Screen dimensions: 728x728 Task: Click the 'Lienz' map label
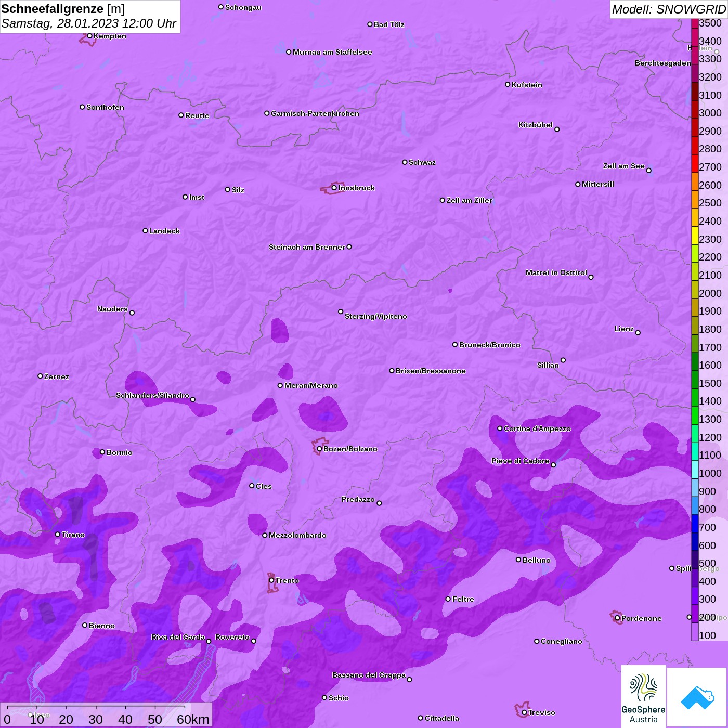point(624,329)
